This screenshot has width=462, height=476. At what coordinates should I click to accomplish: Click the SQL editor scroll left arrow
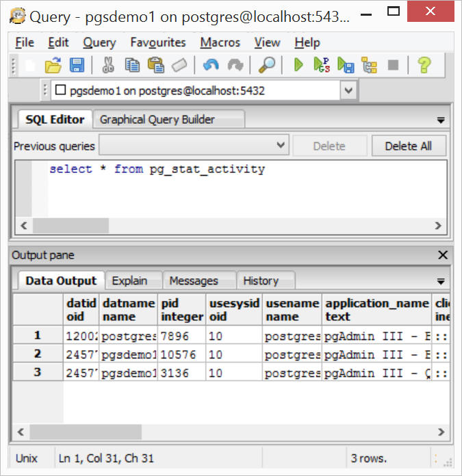tap(24, 226)
